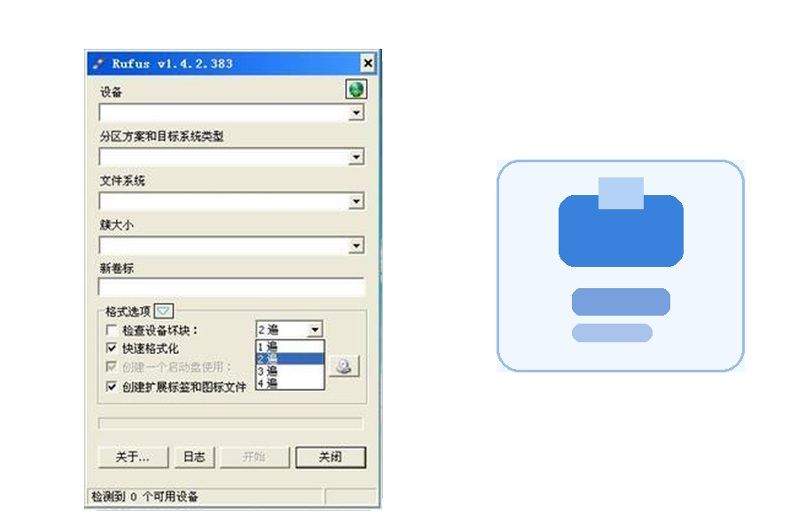Click the 开始 start button

(x=254, y=457)
